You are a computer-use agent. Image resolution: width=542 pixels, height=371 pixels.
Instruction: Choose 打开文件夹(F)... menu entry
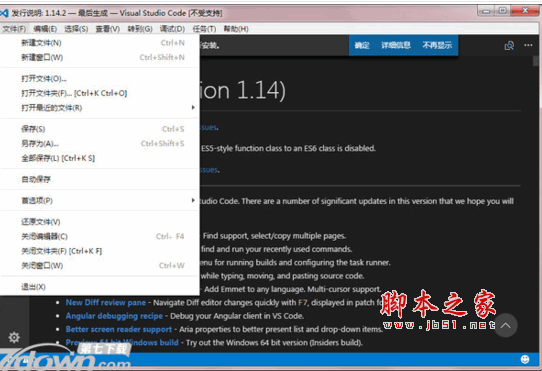pos(100,93)
